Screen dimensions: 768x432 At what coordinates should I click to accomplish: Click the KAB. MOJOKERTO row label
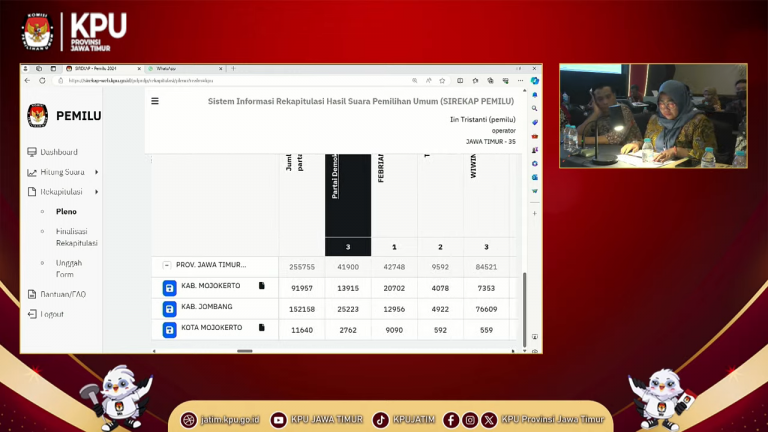click(211, 286)
